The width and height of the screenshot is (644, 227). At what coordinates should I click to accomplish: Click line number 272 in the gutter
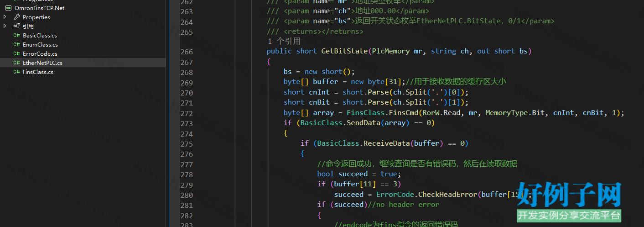point(187,113)
